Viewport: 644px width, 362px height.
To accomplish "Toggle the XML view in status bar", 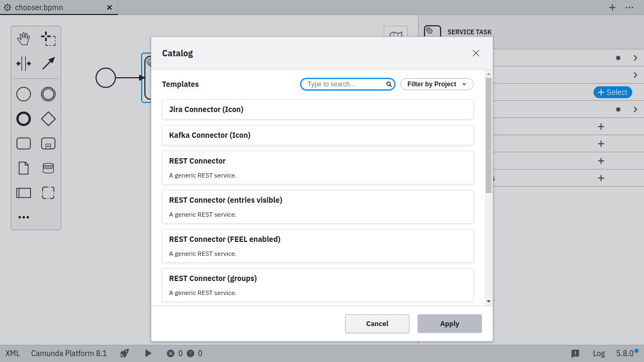I will tap(12, 353).
